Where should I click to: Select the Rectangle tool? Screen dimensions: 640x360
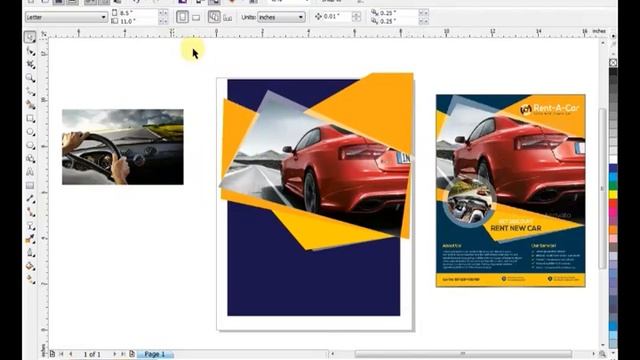(x=30, y=118)
